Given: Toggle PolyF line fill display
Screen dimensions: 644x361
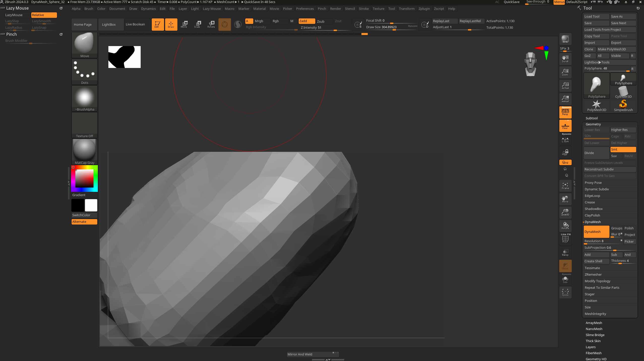Looking at the screenshot, I should [565, 239].
